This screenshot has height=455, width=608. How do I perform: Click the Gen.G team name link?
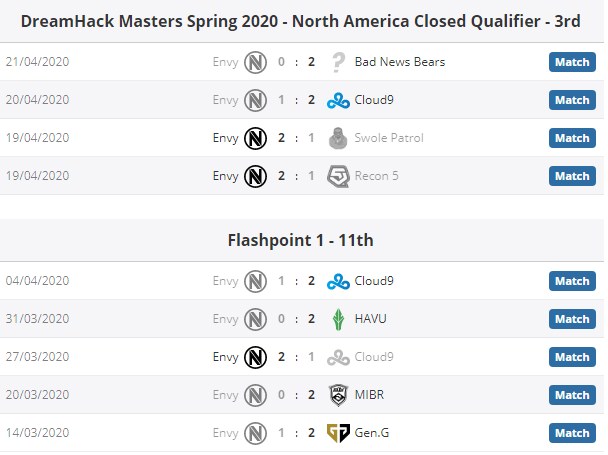point(374,433)
